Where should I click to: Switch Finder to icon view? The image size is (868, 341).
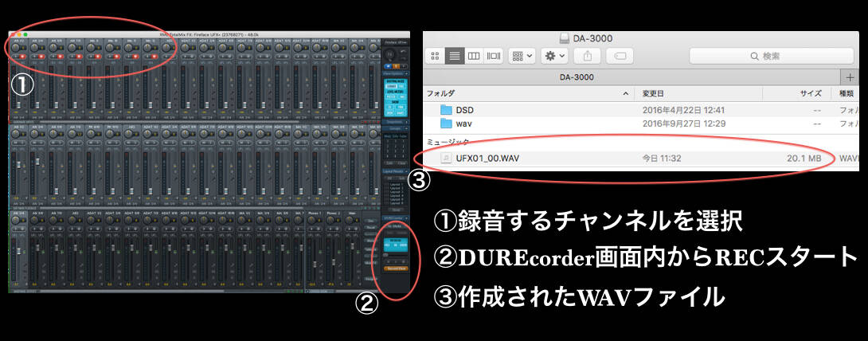[x=435, y=55]
